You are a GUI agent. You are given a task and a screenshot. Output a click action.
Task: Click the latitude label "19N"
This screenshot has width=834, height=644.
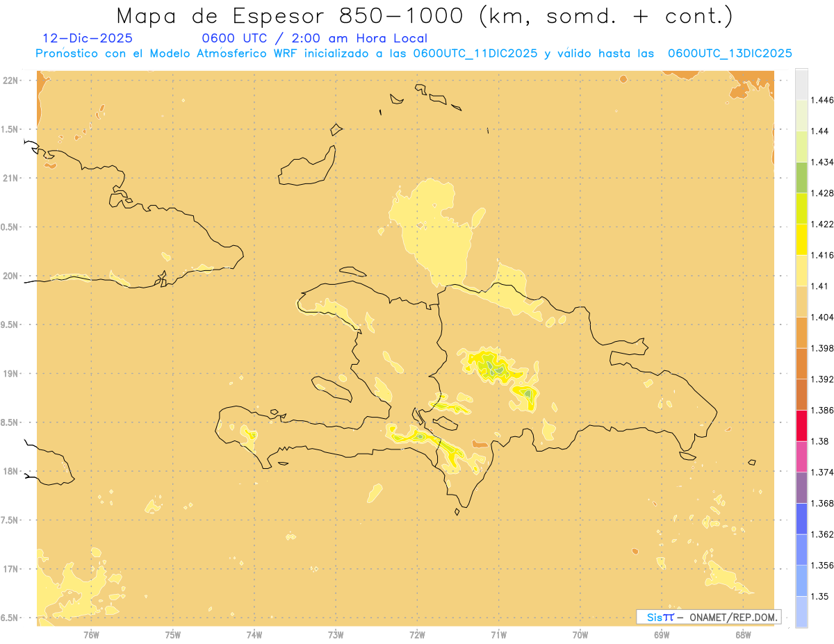click(x=11, y=374)
